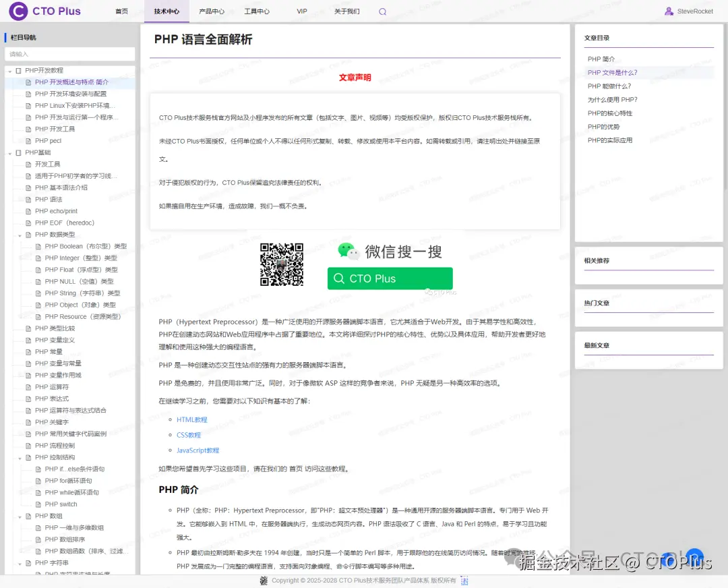Viewport: 728px width, 588px height.
Task: Click the blue floating circle icon at bottom right
Action: pos(694,557)
